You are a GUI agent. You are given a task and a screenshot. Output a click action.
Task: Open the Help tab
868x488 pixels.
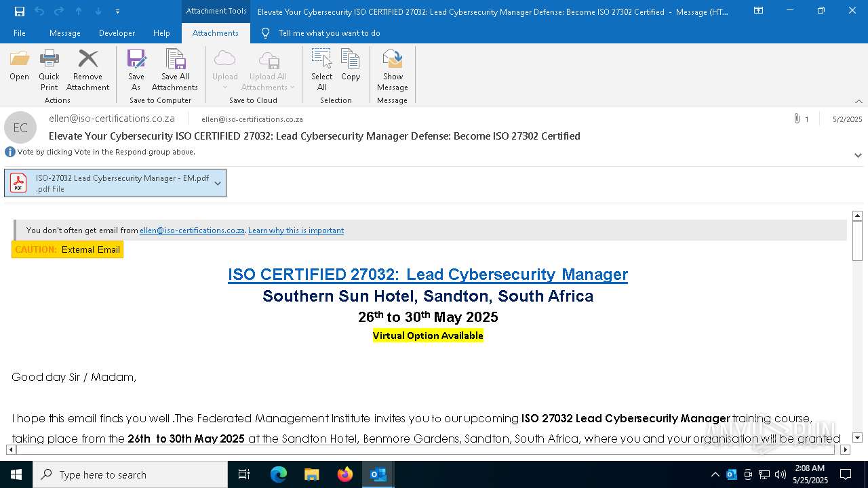pyautogui.click(x=161, y=33)
